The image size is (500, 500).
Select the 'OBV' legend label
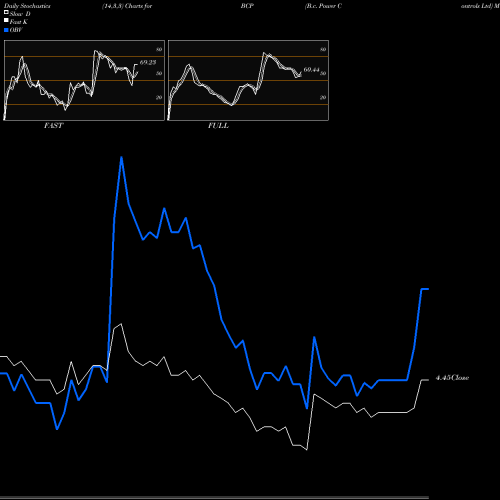16,30
